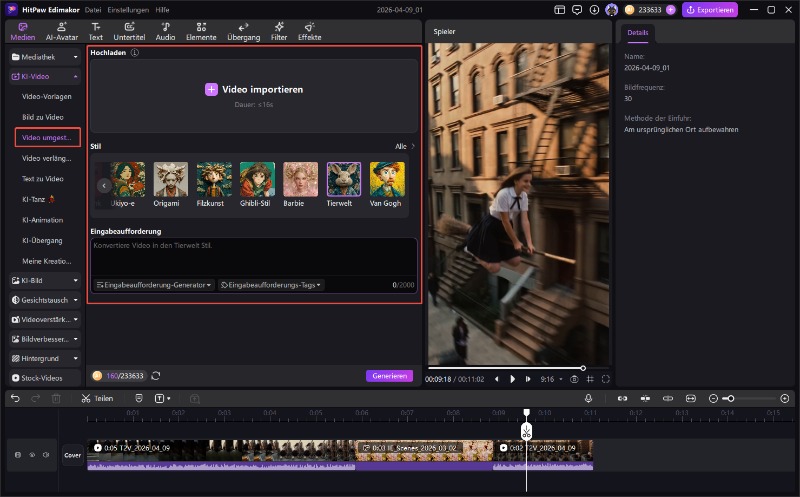Click the download icon in title bar
Image resolution: width=800 pixels, height=497 pixels.
coord(596,9)
